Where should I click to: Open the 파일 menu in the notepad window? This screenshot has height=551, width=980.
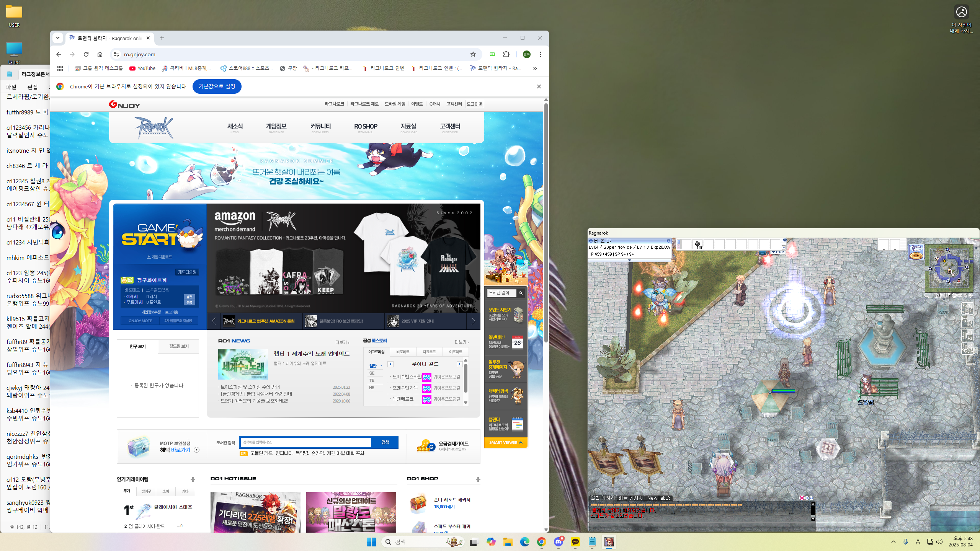click(11, 87)
